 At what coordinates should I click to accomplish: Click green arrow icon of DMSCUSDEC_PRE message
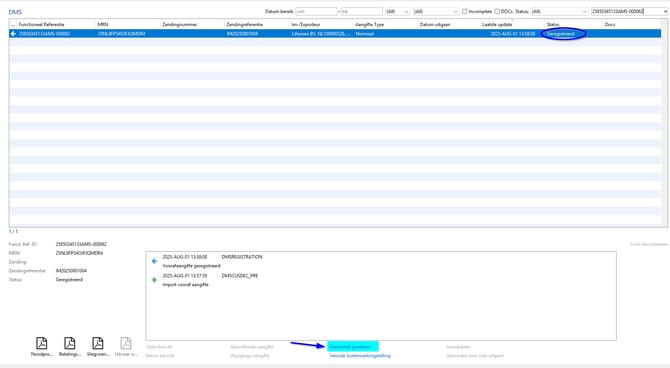click(154, 280)
